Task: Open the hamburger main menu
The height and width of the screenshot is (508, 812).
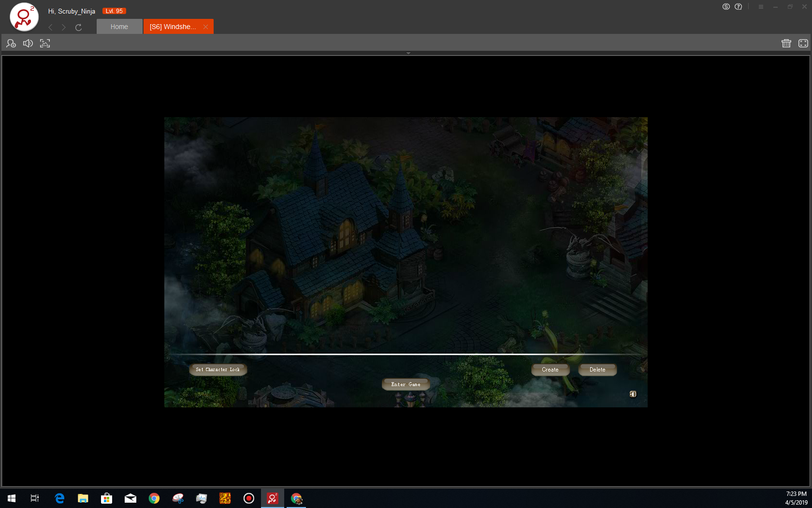Action: click(761, 7)
